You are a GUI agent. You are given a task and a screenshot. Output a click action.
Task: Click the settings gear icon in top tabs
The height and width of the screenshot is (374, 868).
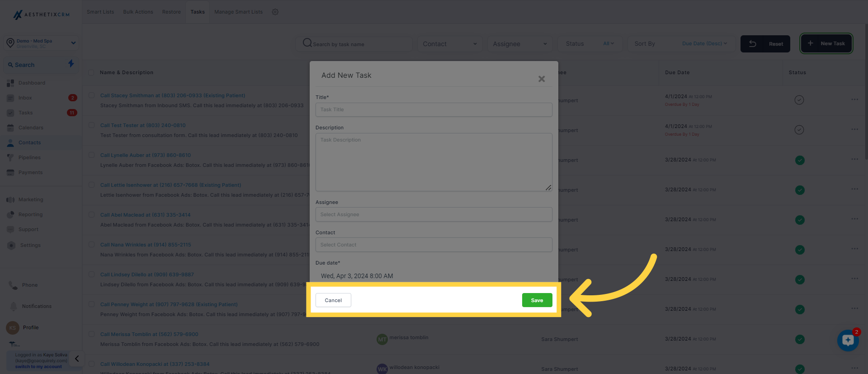coord(275,12)
